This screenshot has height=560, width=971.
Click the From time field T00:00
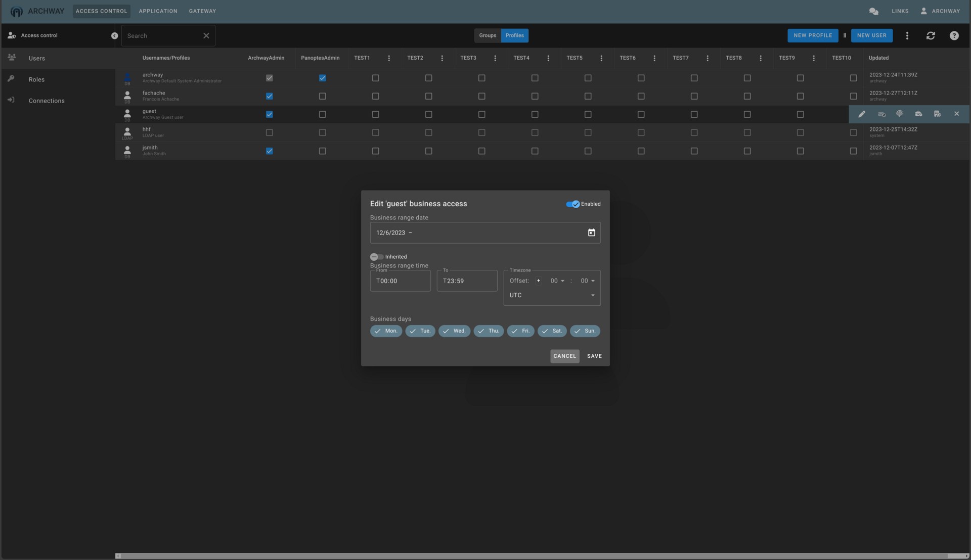tap(400, 281)
